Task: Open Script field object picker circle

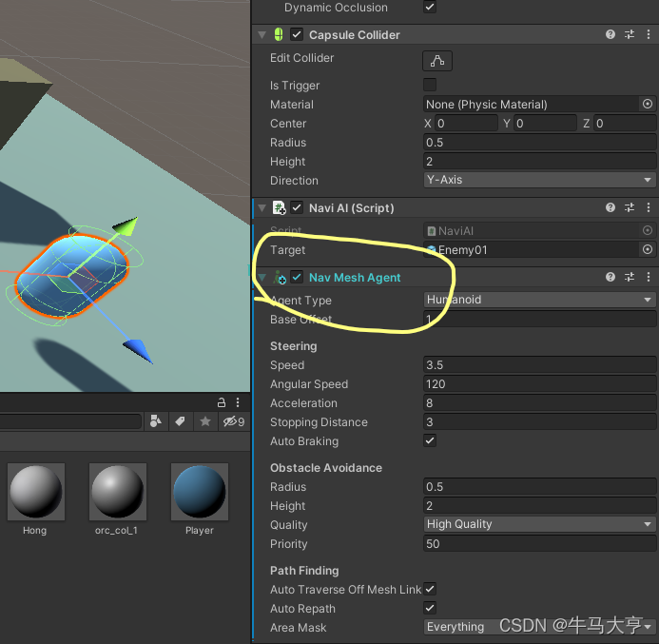Action: click(648, 230)
